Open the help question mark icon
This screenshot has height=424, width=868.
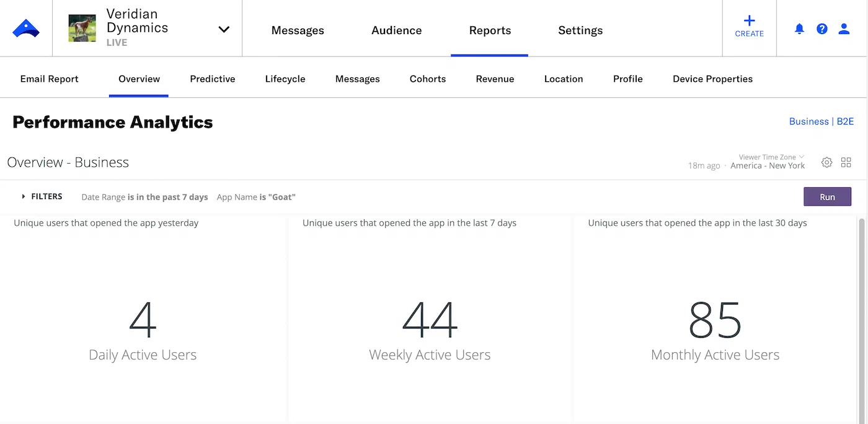(x=822, y=29)
